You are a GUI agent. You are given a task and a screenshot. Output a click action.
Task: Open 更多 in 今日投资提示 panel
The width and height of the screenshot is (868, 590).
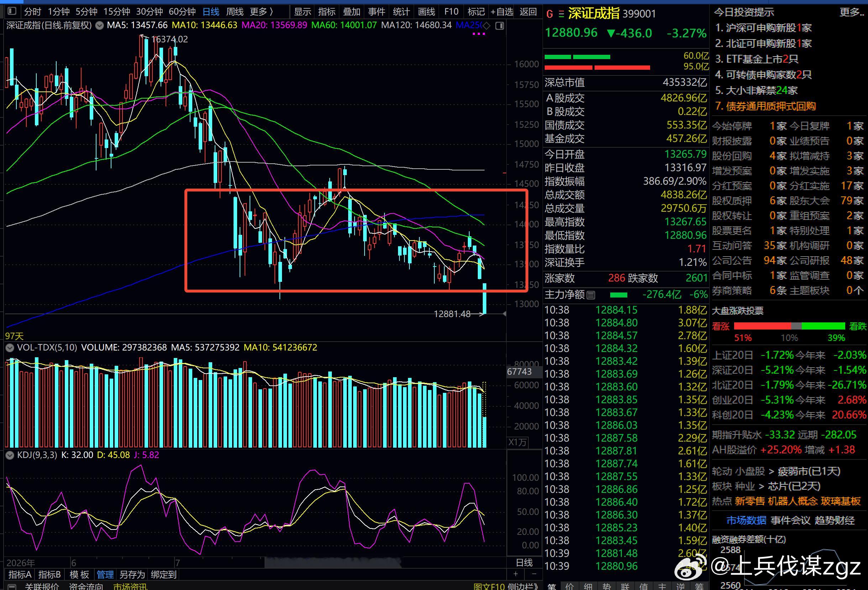click(851, 12)
